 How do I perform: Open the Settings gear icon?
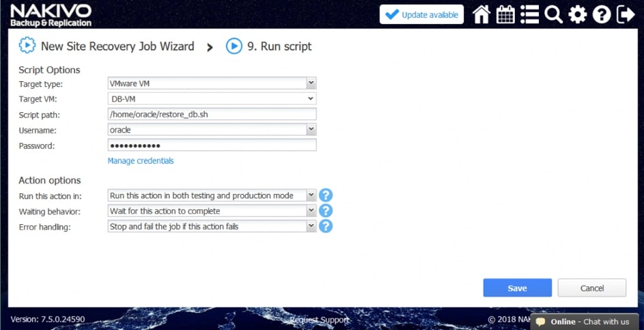click(x=578, y=14)
